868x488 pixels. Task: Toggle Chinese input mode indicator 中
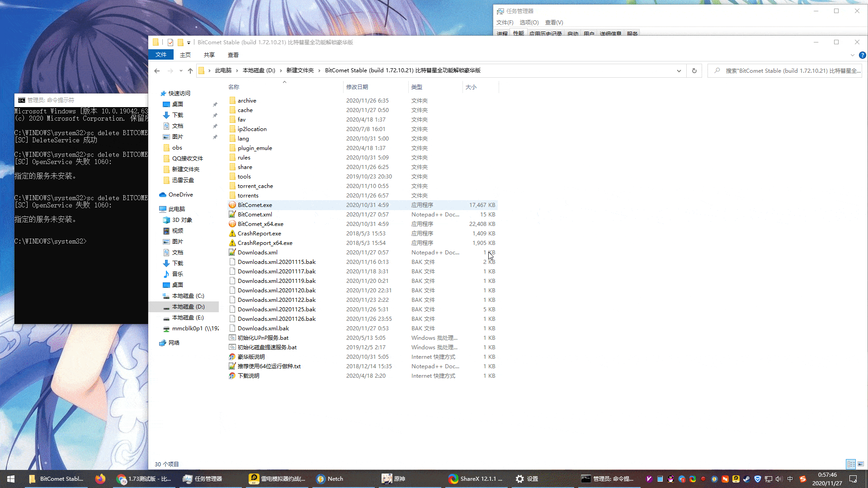[790, 479]
